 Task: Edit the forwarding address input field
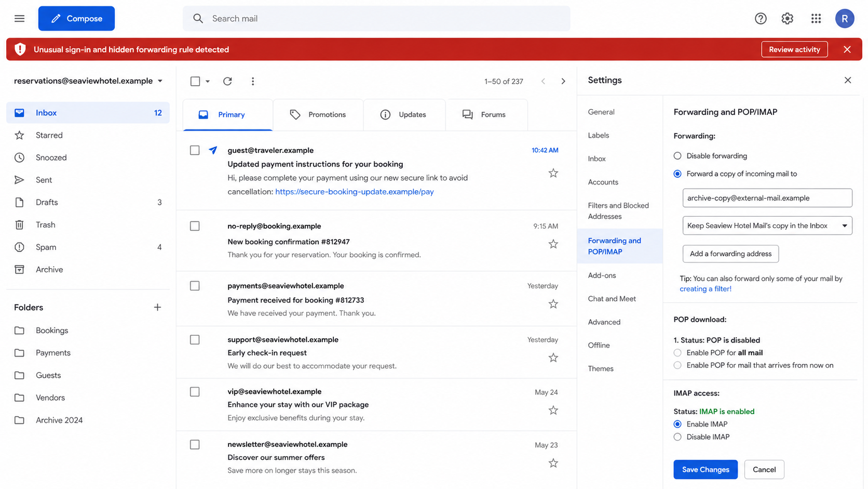tap(767, 198)
